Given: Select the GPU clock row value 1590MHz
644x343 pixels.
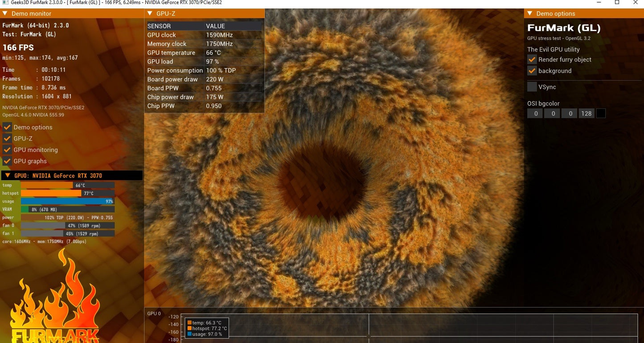Looking at the screenshot, I should pyautogui.click(x=219, y=35).
